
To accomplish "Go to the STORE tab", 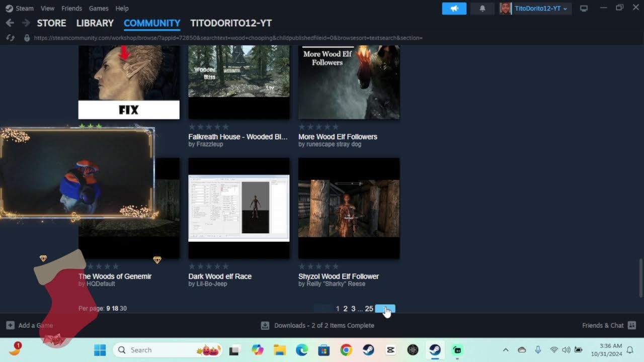I will (51, 23).
